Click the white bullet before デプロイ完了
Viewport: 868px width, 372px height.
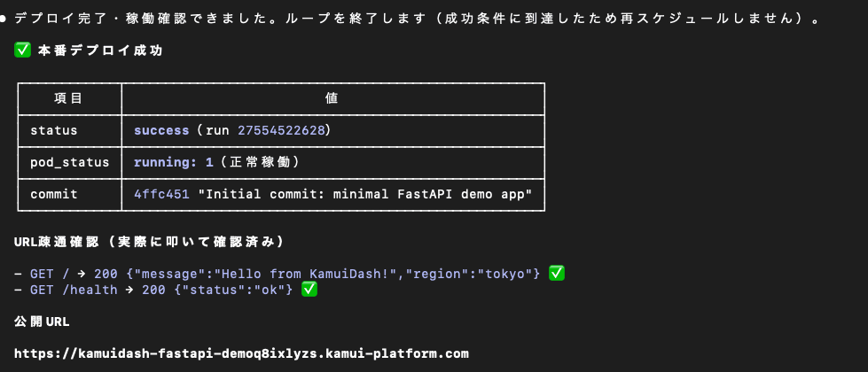4,19
